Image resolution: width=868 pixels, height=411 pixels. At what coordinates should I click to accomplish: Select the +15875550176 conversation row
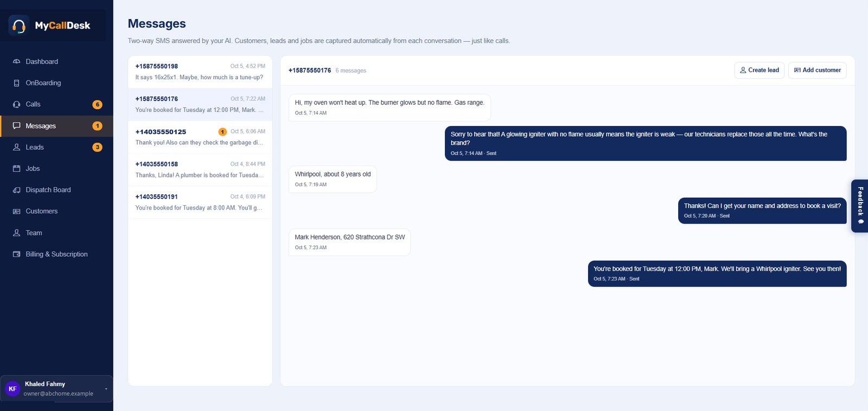click(x=200, y=105)
